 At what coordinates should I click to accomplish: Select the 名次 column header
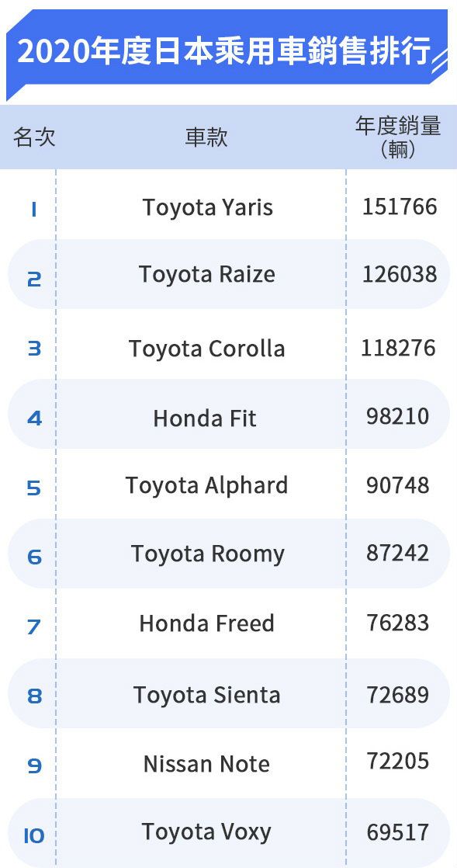pyautogui.click(x=34, y=137)
